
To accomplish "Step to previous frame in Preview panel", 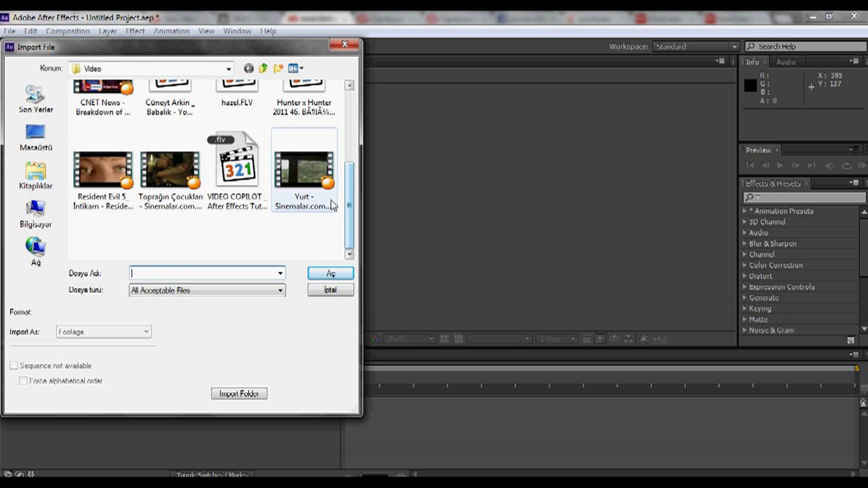I will coord(765,165).
